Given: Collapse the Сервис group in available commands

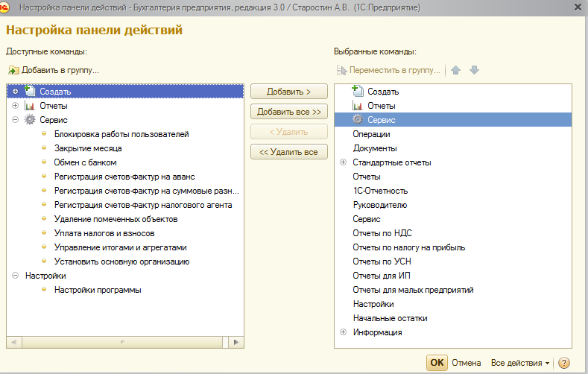Looking at the screenshot, I should click(16, 120).
